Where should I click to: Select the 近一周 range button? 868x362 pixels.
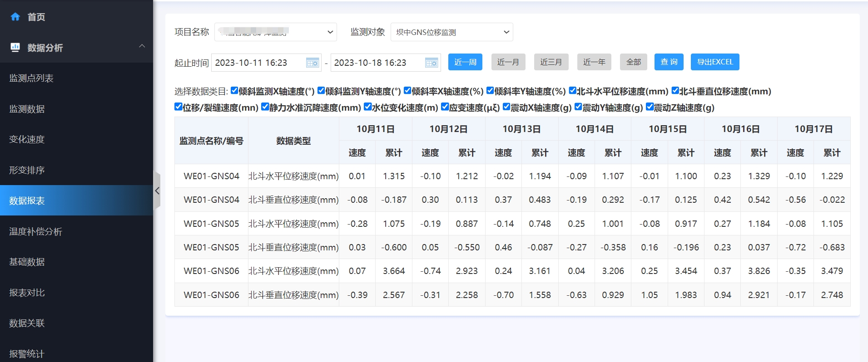pos(465,62)
